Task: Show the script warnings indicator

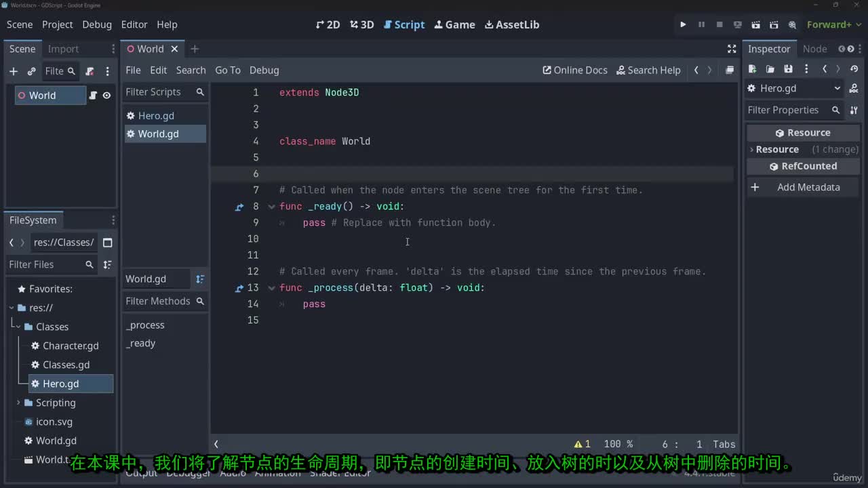Action: (x=582, y=444)
